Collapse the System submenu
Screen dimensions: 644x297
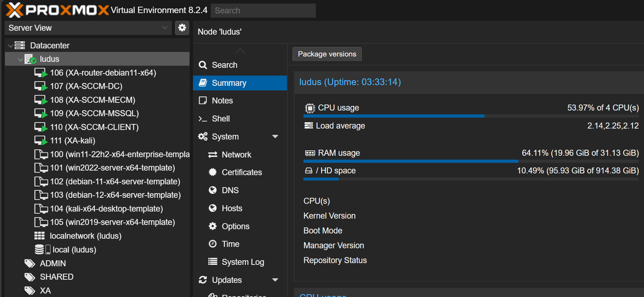tap(275, 137)
